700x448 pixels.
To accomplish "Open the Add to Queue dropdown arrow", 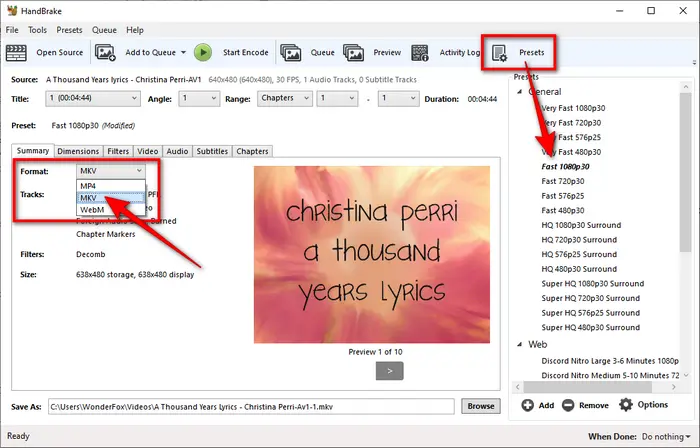I will point(183,53).
